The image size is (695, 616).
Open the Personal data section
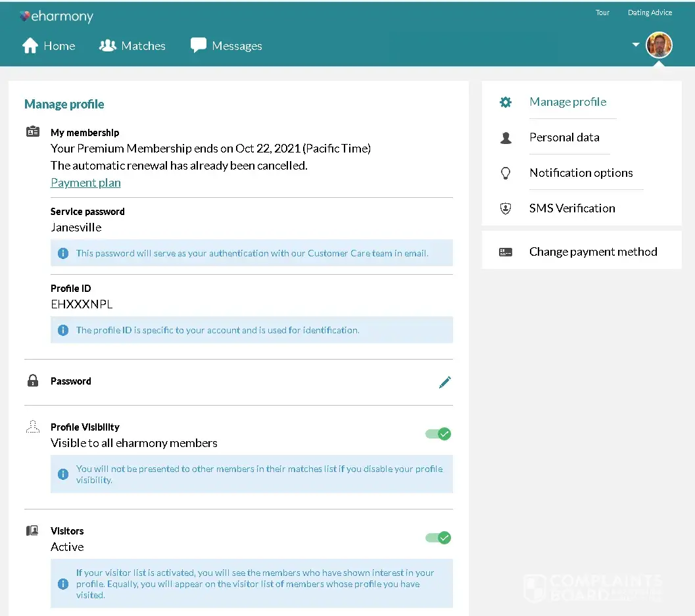(x=564, y=137)
